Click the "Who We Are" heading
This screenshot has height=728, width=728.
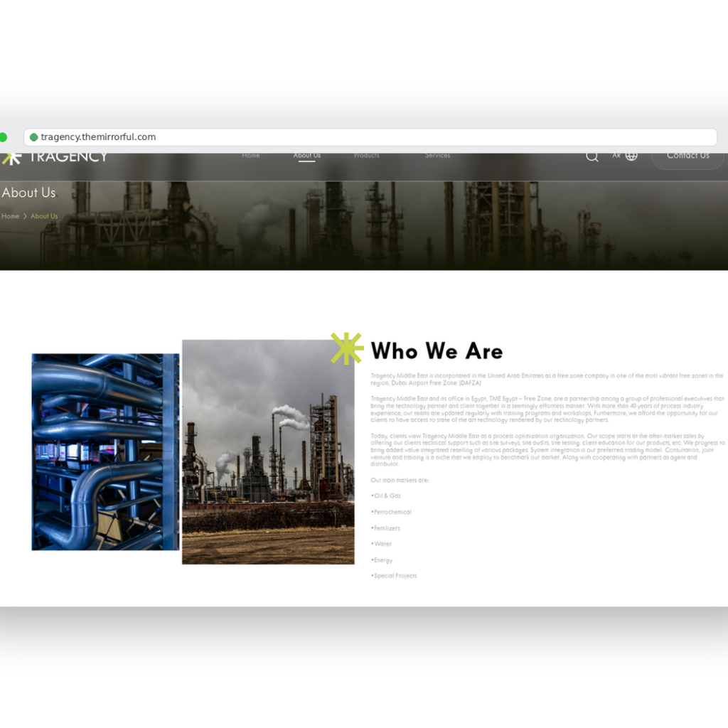[437, 351]
